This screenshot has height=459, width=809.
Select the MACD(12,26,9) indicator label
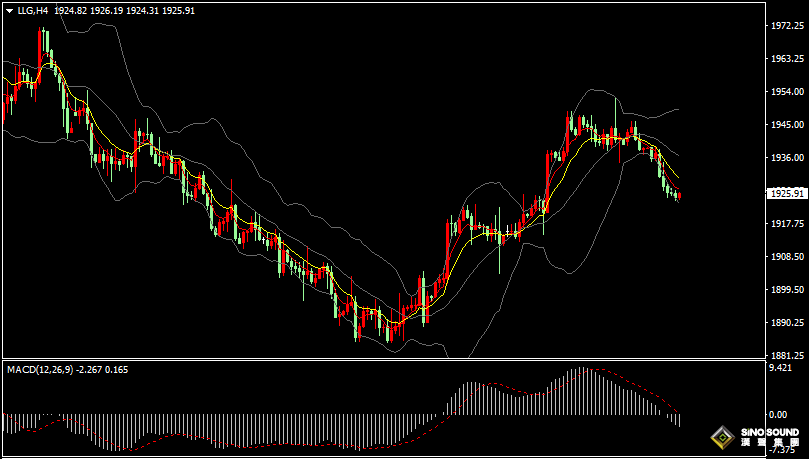point(40,369)
